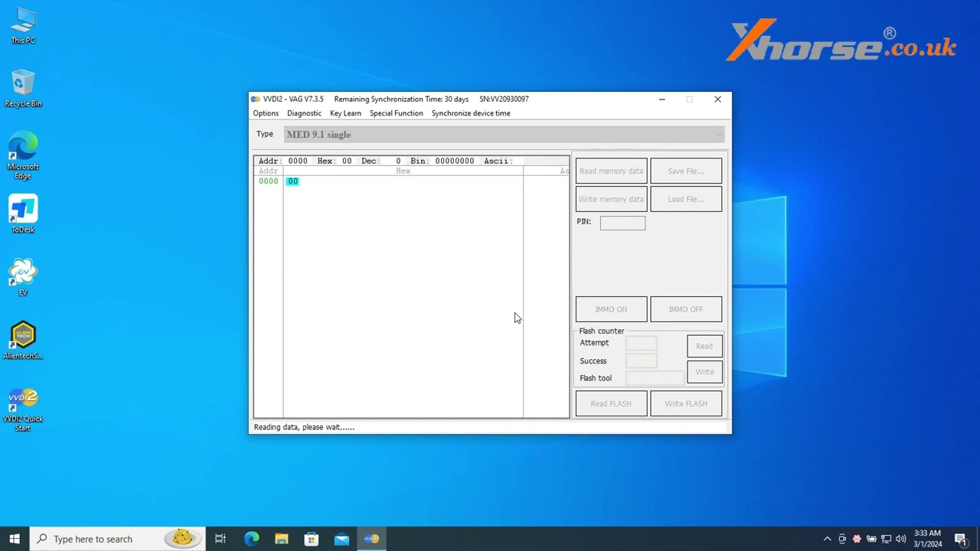The image size is (980, 551).
Task: Expand the MED 9.1 single Type dropdown
Action: [x=504, y=135]
